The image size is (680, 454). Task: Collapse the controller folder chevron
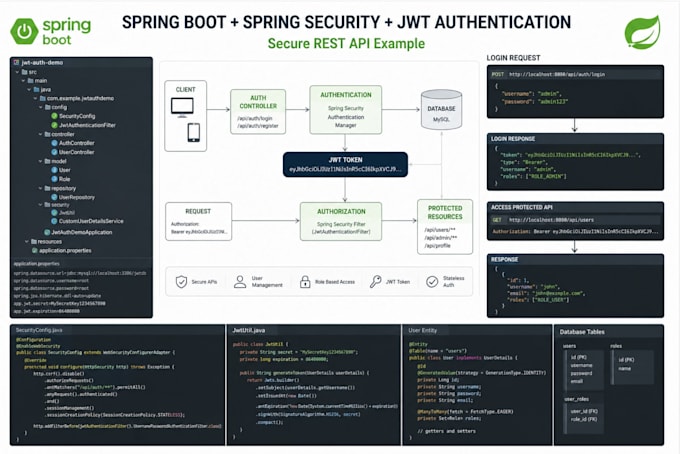(41, 134)
